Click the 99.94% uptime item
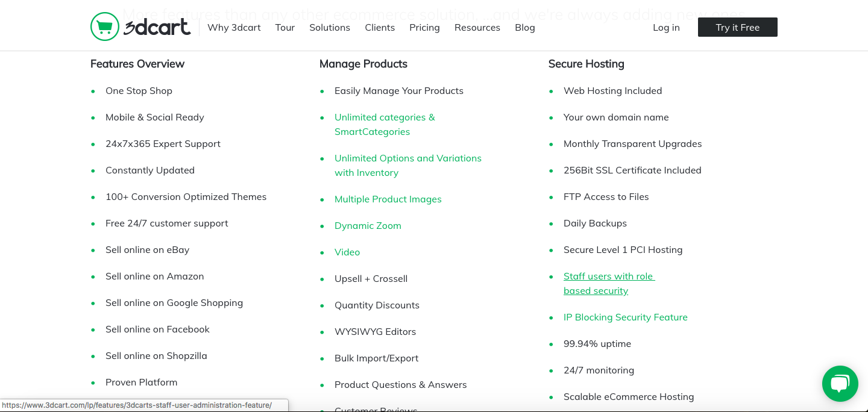 point(597,344)
